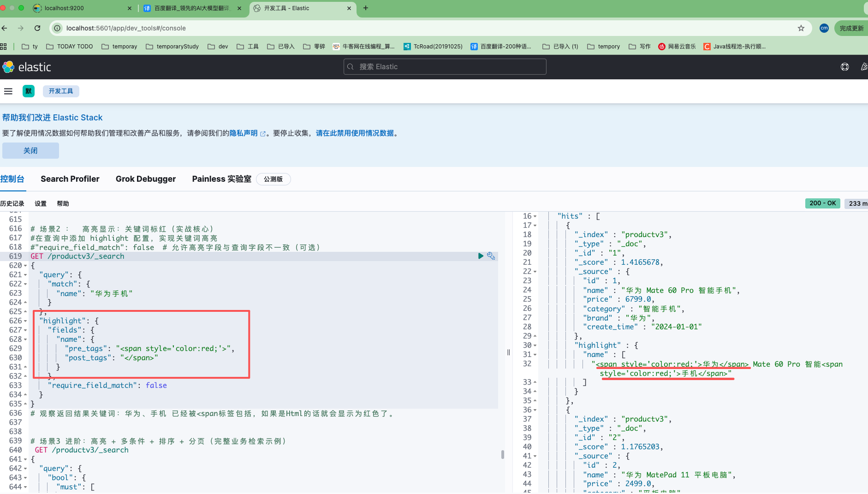Click the green default space avatar
Screen dimensions: 868x494
(29, 91)
